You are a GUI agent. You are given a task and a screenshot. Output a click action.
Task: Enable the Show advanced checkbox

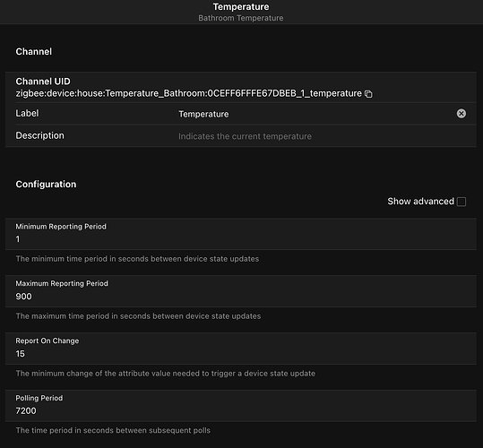click(x=461, y=202)
